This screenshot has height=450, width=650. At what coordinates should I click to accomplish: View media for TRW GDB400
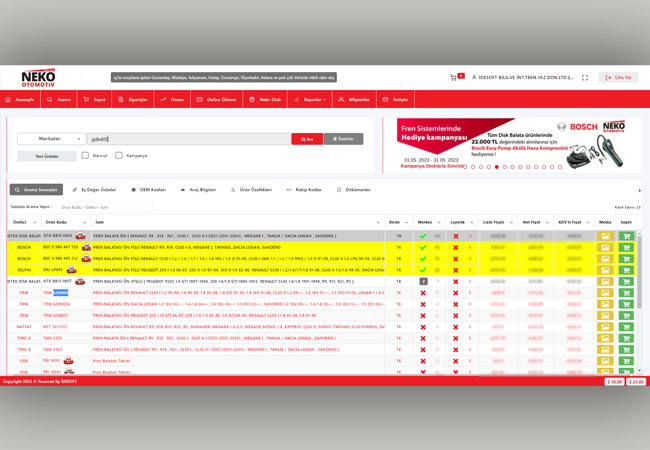tap(605, 293)
